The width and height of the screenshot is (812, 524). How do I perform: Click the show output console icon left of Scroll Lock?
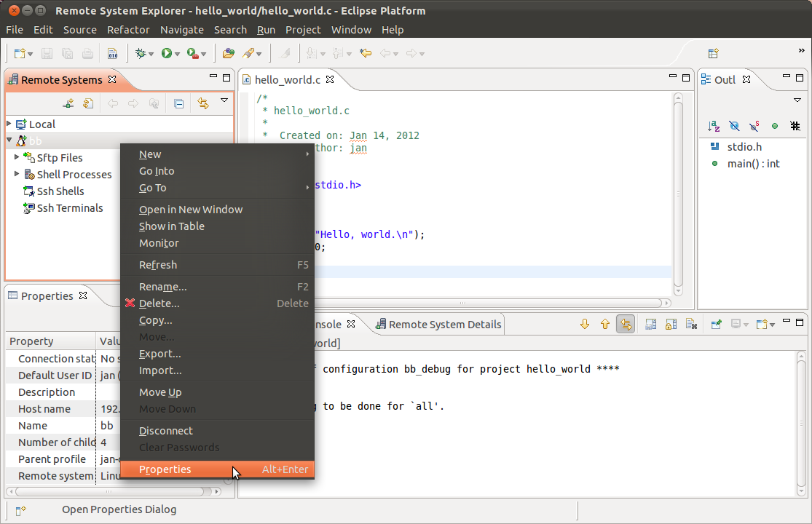(x=651, y=325)
